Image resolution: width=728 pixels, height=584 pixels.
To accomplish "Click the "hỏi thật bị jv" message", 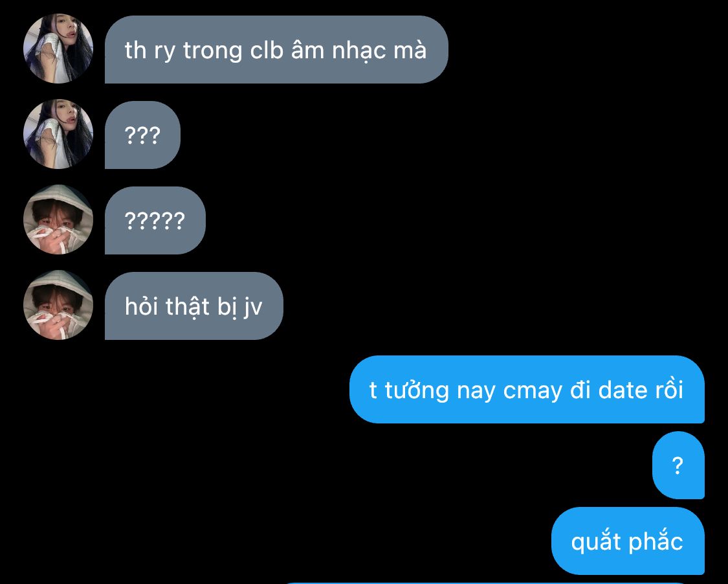I will click(194, 306).
